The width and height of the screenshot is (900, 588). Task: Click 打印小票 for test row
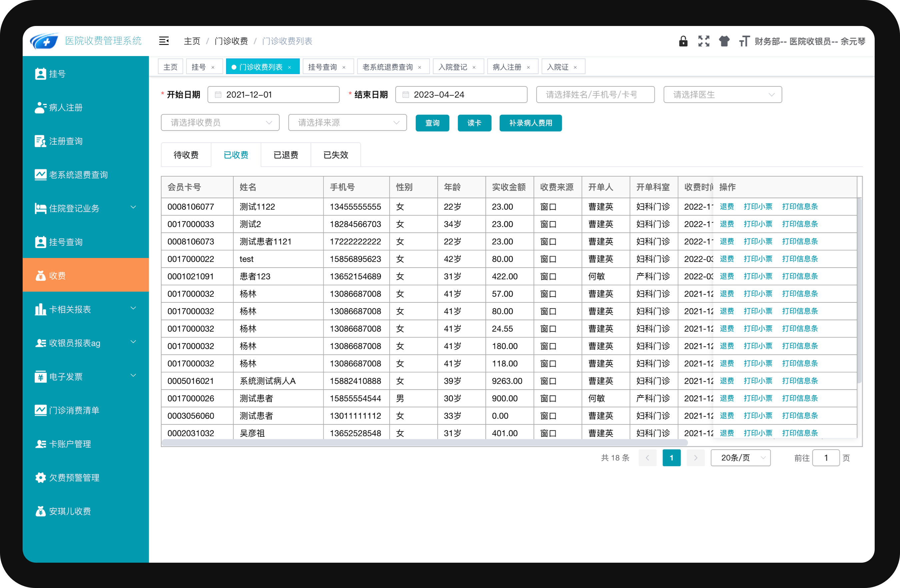click(x=758, y=259)
